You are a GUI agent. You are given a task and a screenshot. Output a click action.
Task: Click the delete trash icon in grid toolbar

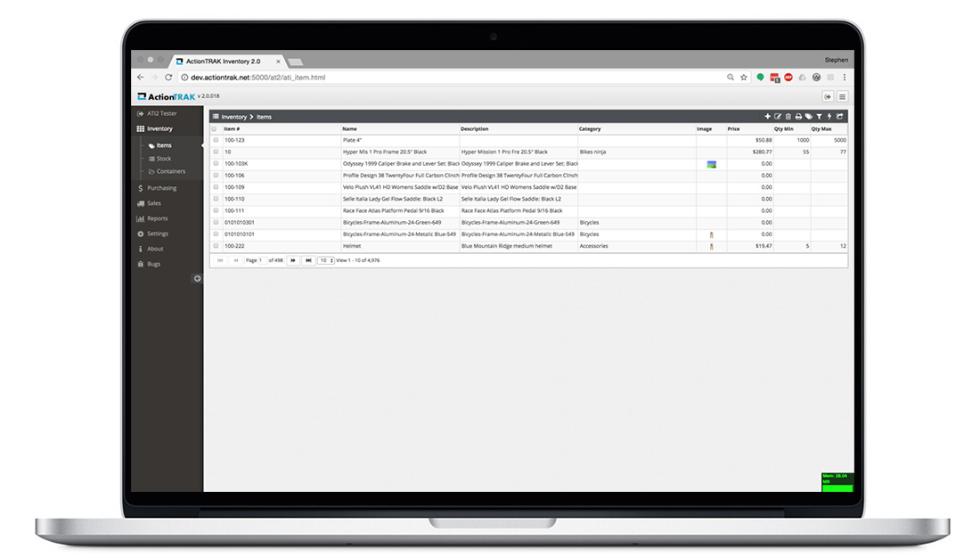point(788,117)
